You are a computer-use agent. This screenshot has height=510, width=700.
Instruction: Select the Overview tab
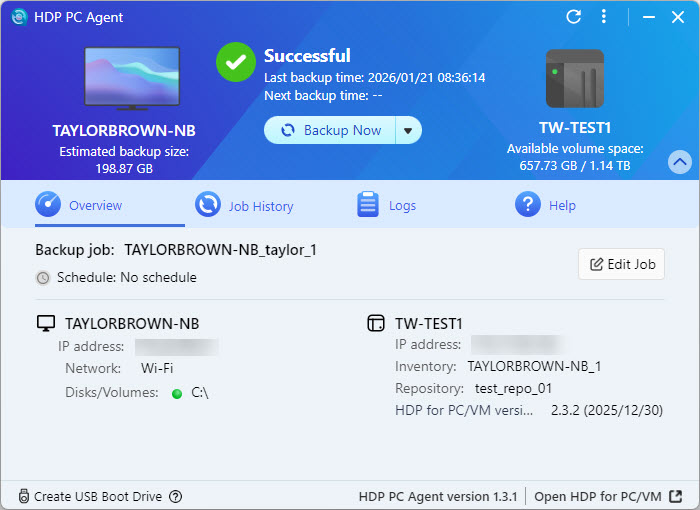point(80,206)
